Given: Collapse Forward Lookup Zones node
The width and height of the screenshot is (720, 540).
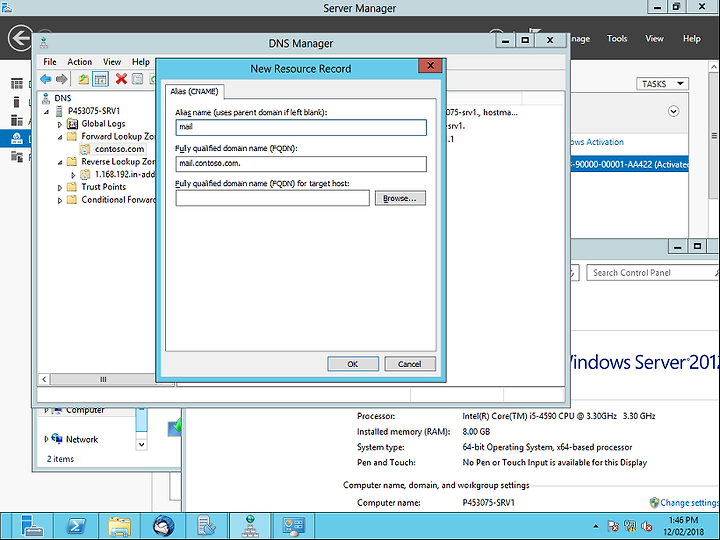Looking at the screenshot, I should [60, 137].
